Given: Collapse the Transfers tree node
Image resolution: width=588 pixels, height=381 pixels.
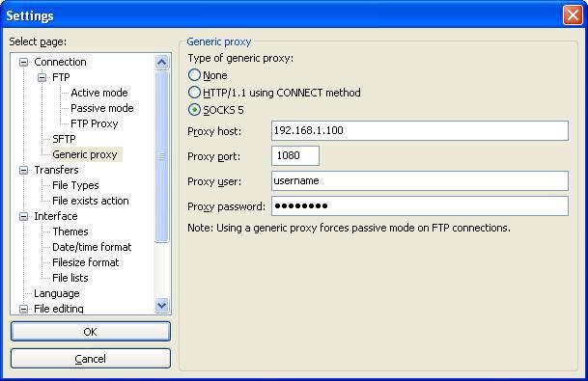Looking at the screenshot, I should [x=23, y=170].
